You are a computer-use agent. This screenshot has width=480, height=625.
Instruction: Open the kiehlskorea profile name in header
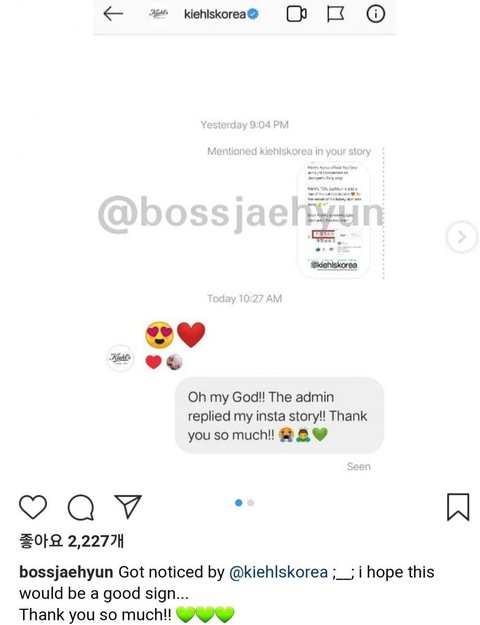point(214,14)
